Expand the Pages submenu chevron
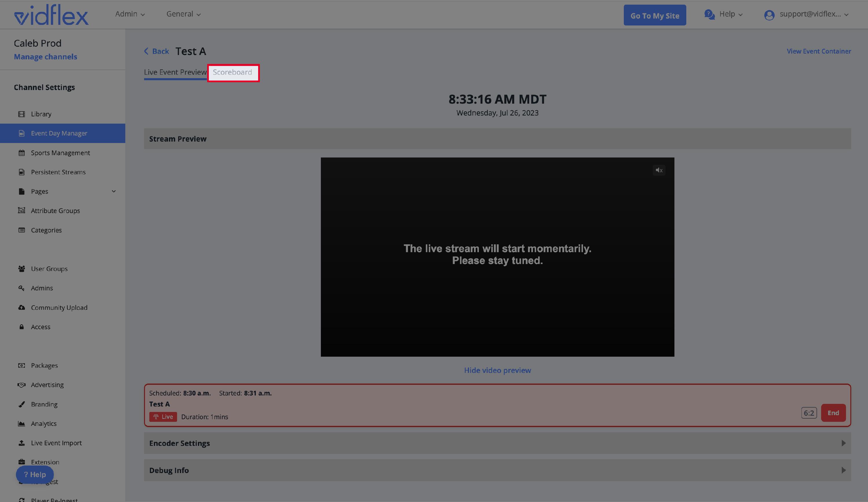 pyautogui.click(x=114, y=191)
